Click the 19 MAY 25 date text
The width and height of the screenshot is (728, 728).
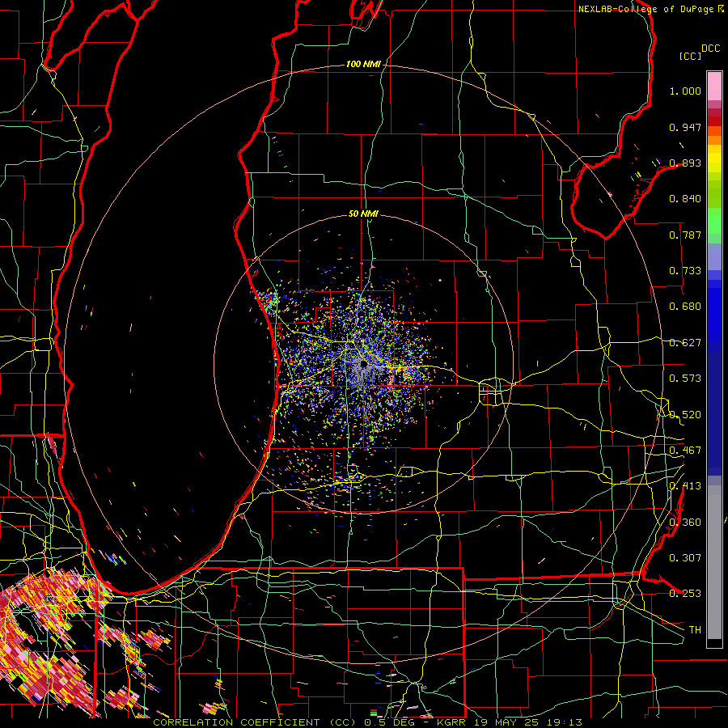[x=506, y=722]
